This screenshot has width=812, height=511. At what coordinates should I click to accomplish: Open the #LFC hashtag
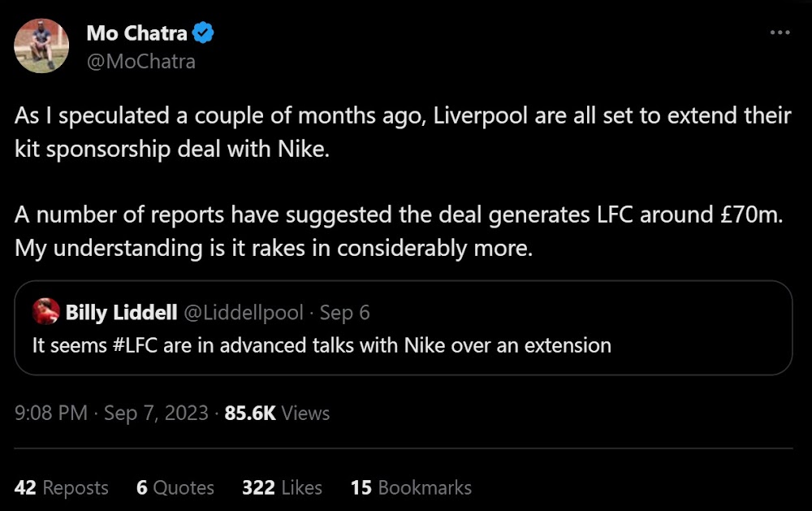coord(131,344)
